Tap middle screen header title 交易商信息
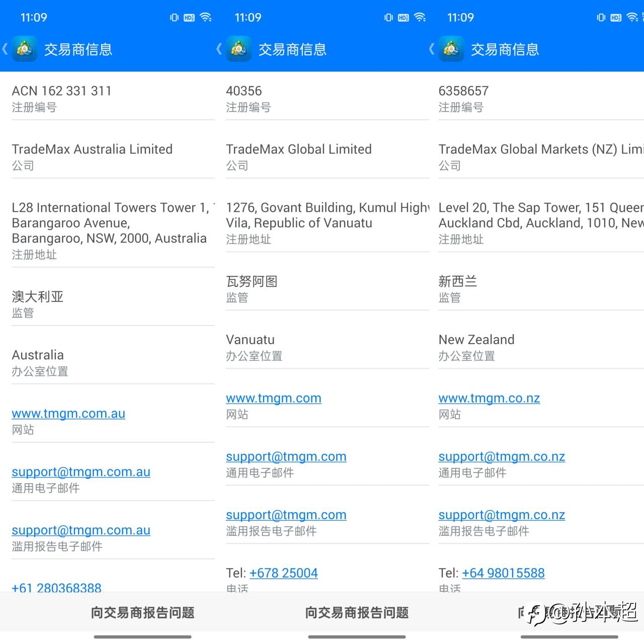The height and width of the screenshot is (644, 644). coord(293,49)
